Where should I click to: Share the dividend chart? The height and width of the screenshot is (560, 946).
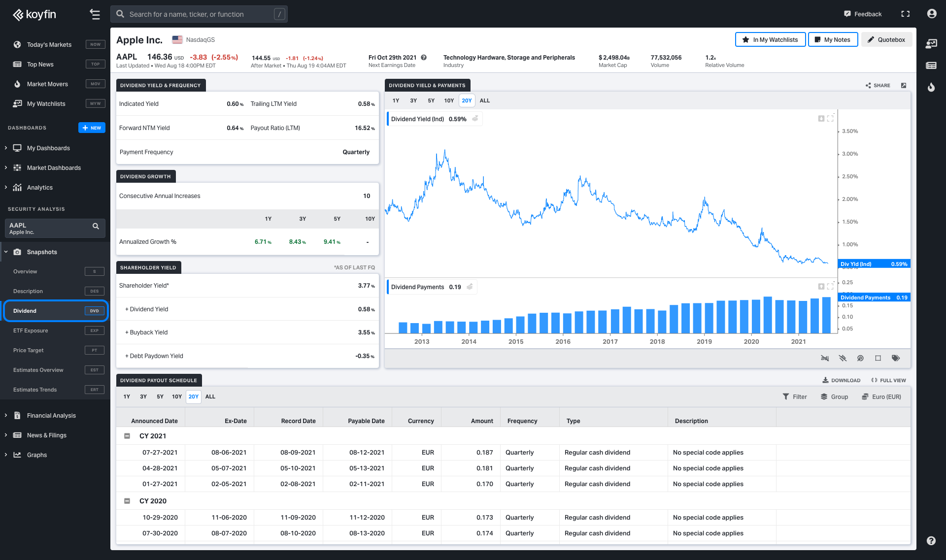tap(878, 86)
